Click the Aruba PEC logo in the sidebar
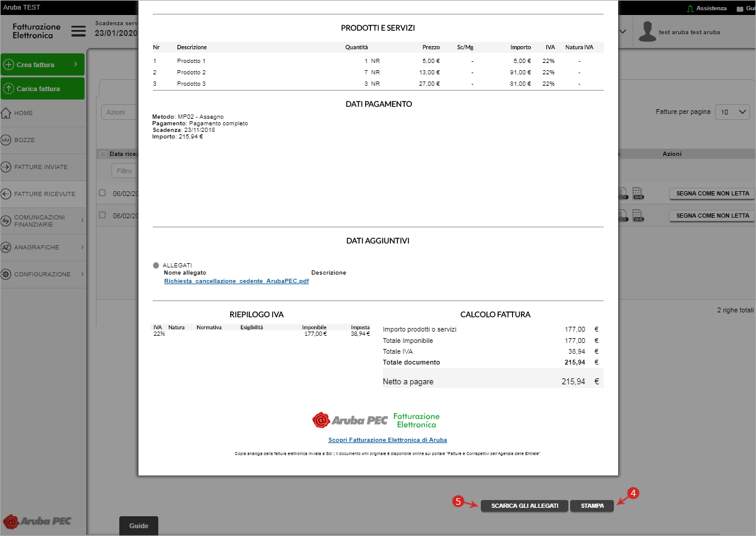Viewport: 756px width, 536px height. [37, 521]
